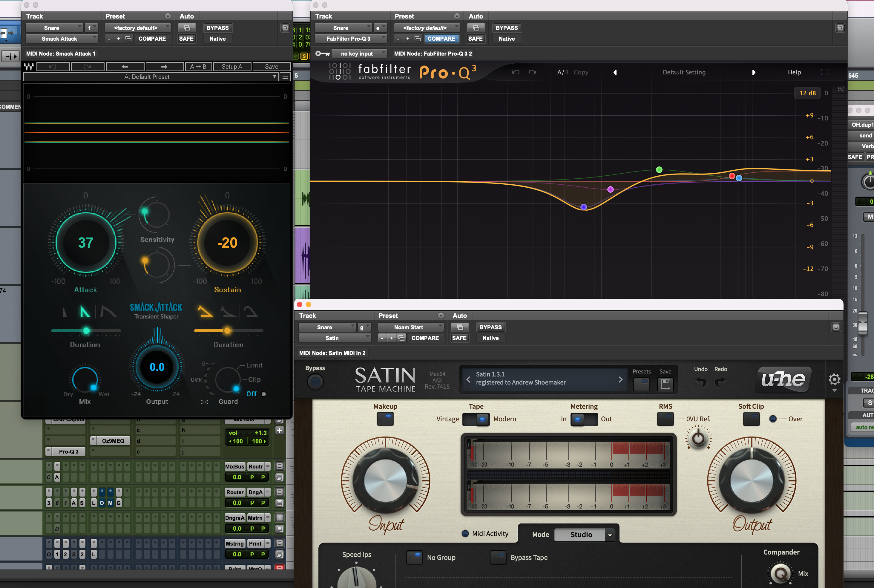Toggle the Satin Bypass button

click(315, 382)
